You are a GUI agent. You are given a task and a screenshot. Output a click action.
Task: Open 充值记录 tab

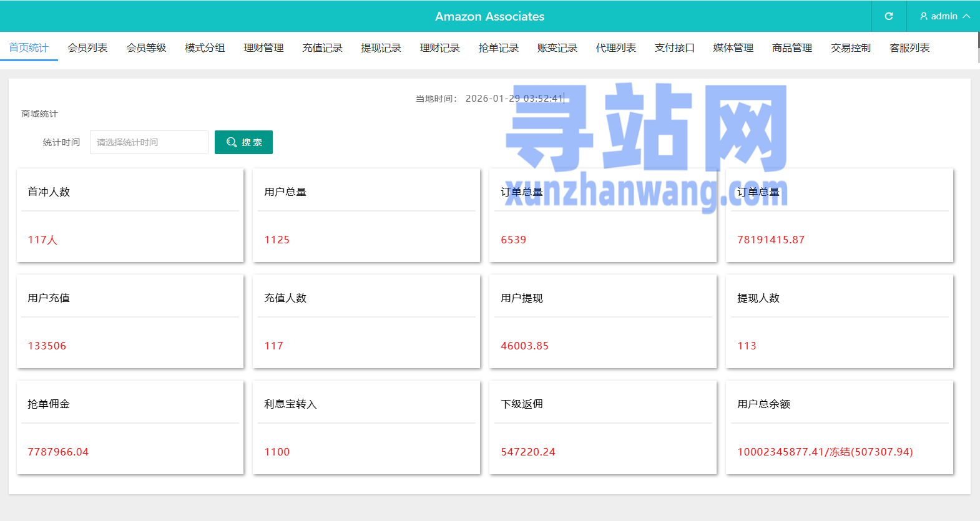[322, 48]
